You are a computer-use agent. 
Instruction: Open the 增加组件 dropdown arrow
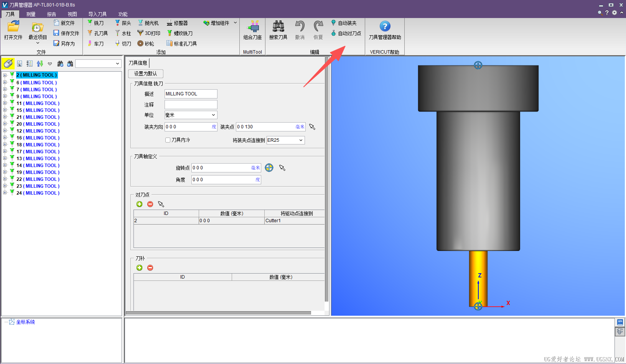(x=235, y=23)
